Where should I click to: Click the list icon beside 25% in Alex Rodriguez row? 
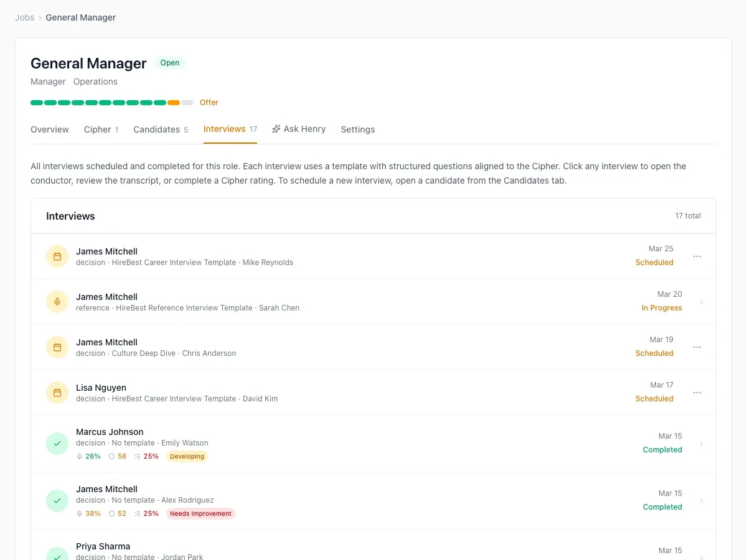(x=138, y=513)
